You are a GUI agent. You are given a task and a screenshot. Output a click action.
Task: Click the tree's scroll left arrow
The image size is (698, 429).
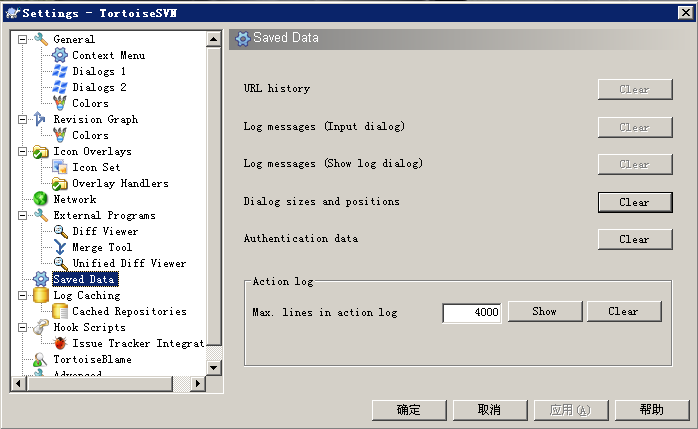18,383
